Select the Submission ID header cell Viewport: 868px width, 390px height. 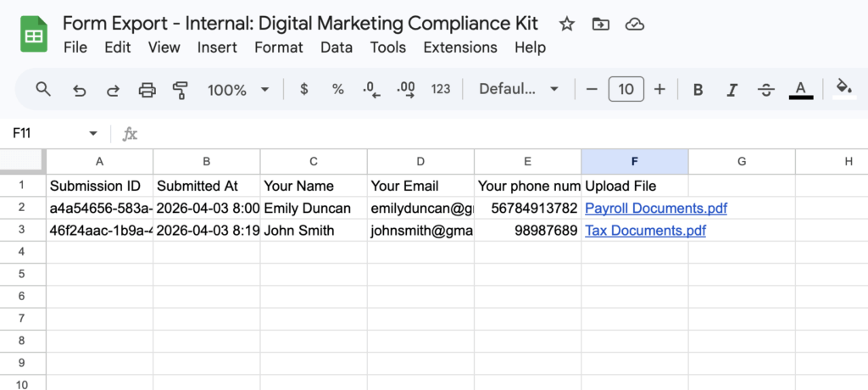click(100, 186)
